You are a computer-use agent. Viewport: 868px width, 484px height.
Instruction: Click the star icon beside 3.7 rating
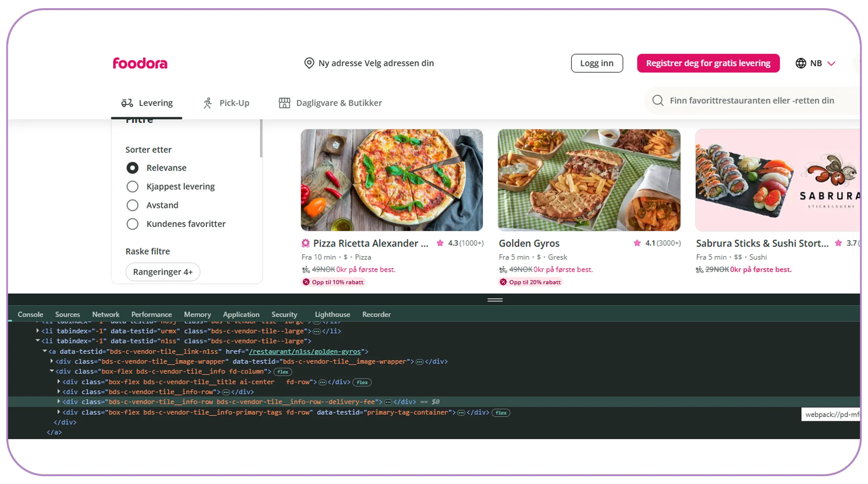point(838,243)
